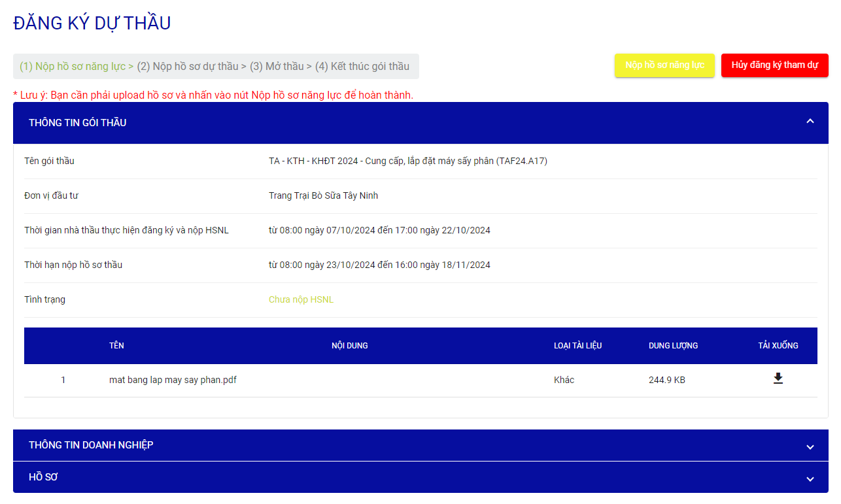841x504 pixels.
Task: Click the Chưa nộp HSNL status text
Action: (x=301, y=299)
